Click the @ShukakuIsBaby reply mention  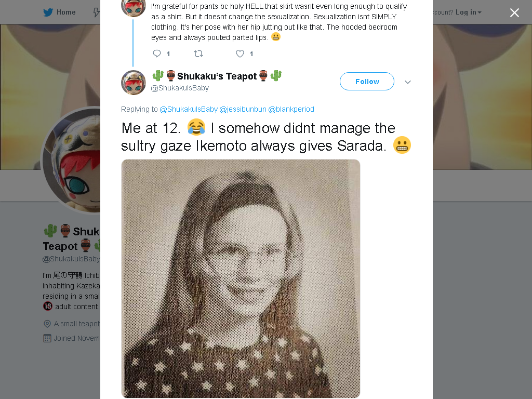(188, 109)
